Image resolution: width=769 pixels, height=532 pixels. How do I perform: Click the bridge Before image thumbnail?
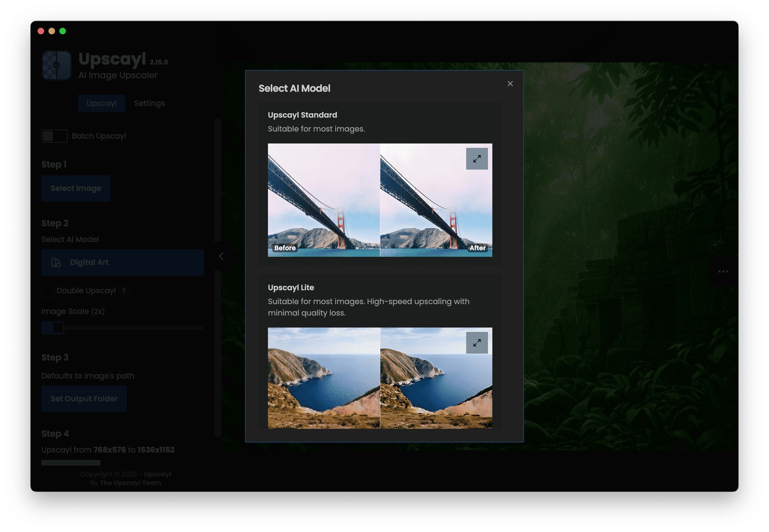click(324, 200)
